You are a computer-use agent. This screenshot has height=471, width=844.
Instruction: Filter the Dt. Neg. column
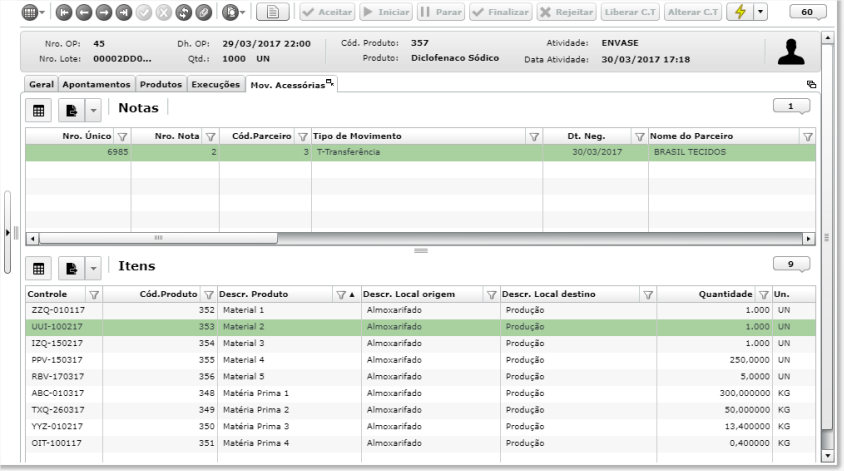(x=639, y=137)
